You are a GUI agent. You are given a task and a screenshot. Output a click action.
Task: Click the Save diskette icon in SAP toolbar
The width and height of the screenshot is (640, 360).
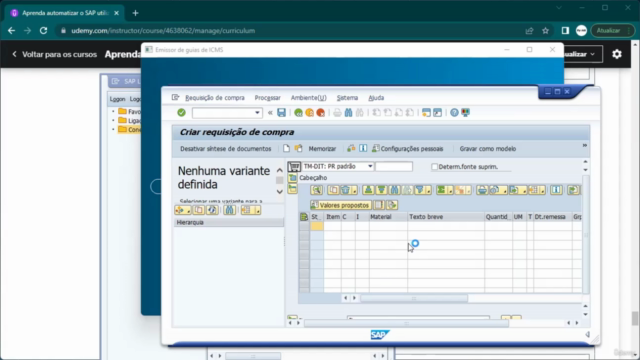[282, 113]
